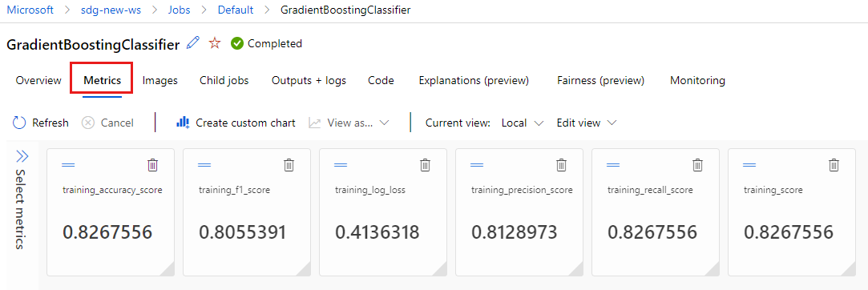Click the training_accuracy_score metric label
The height and width of the screenshot is (290, 868).
(112, 191)
